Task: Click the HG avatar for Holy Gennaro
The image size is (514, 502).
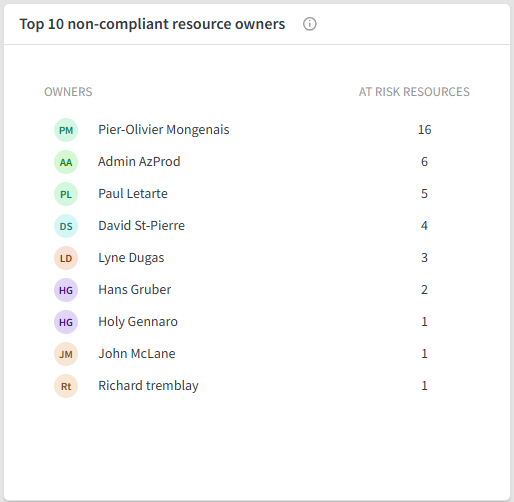Action: click(66, 322)
